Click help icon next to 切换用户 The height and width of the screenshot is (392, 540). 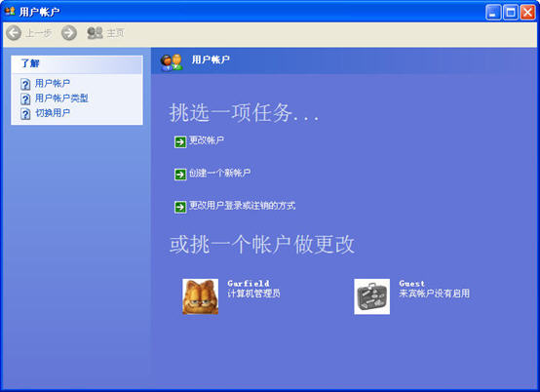click(25, 114)
